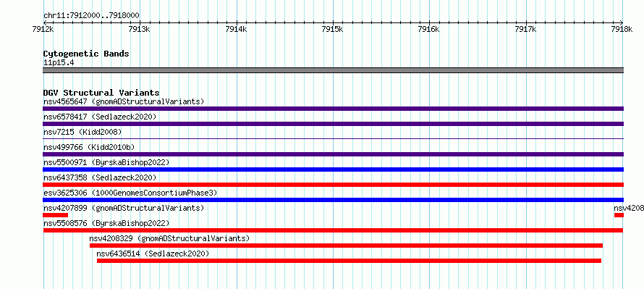
Task: Click the 11p15.4 band label
Action: coord(59,63)
